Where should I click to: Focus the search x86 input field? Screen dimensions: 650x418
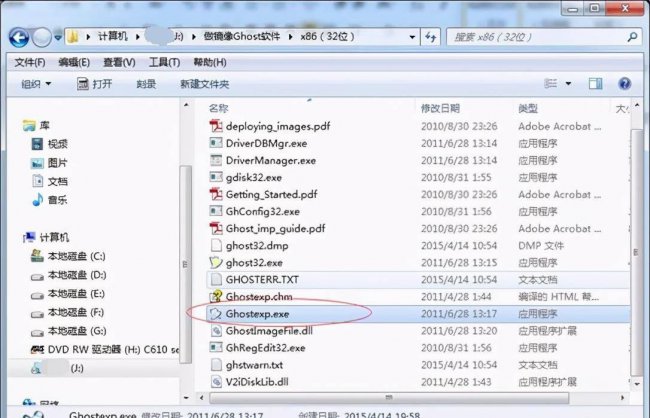point(543,37)
